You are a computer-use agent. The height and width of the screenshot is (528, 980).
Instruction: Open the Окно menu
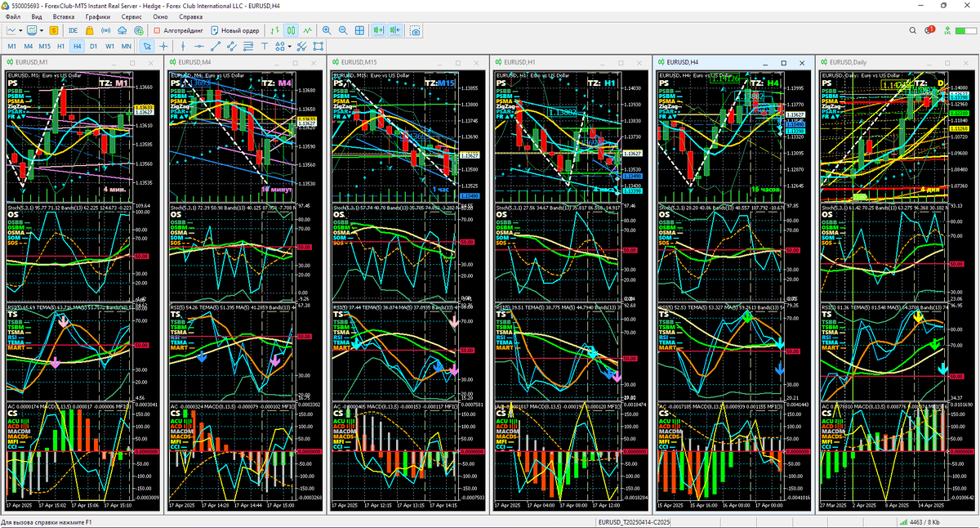(160, 16)
